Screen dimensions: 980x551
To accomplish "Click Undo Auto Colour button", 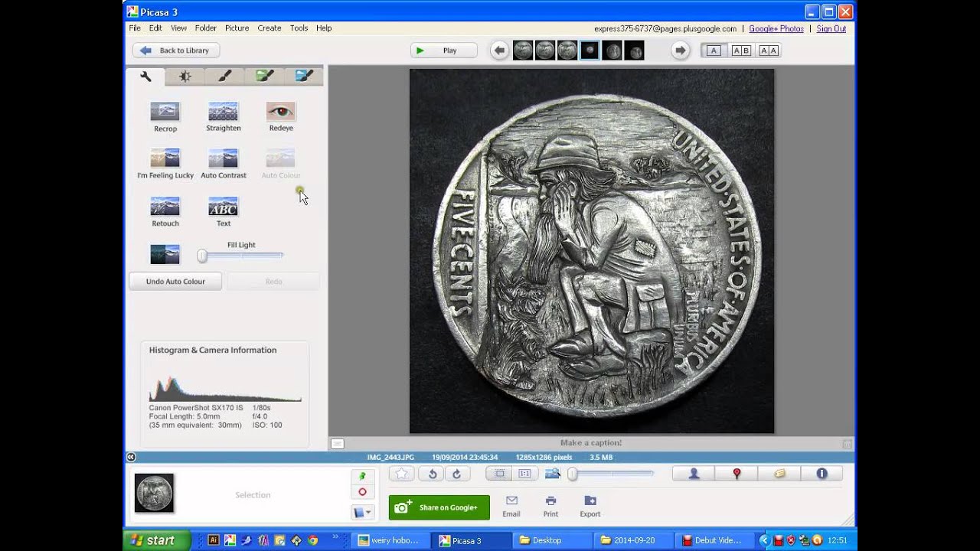I will coord(175,282).
